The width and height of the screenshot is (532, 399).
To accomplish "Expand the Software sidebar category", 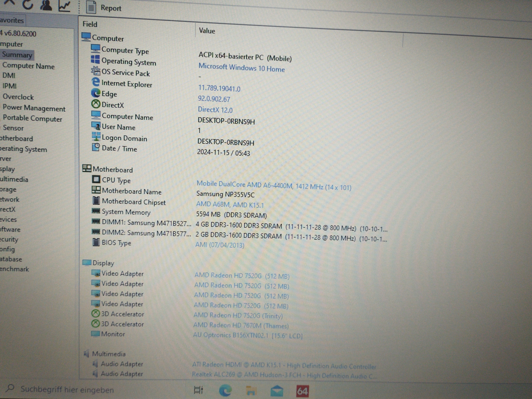I will (x=10, y=229).
